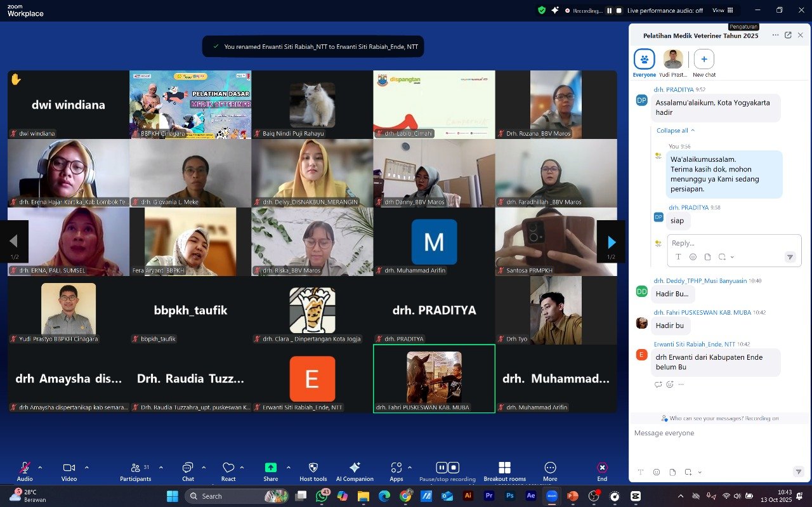Collapse all replies in chat thread
812x507 pixels.
coord(675,131)
